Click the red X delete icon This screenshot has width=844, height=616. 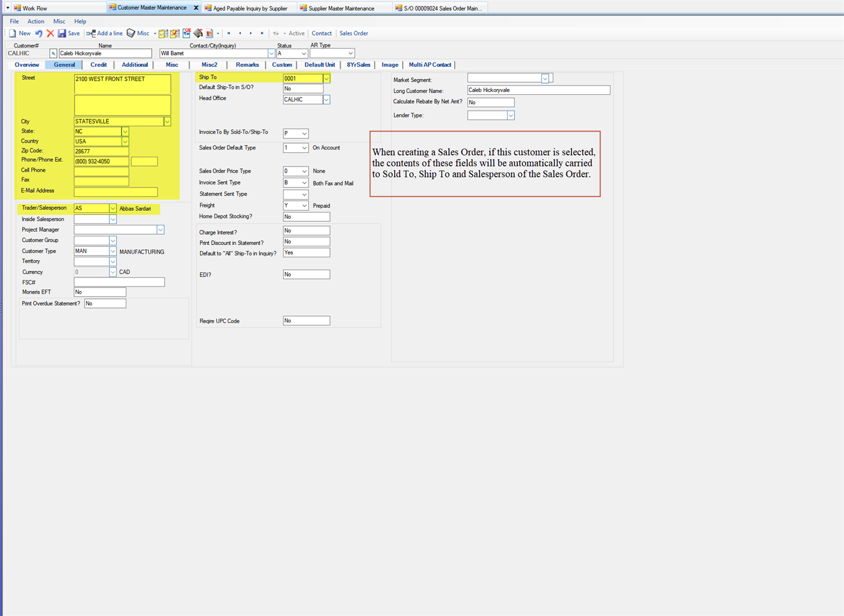(x=50, y=33)
